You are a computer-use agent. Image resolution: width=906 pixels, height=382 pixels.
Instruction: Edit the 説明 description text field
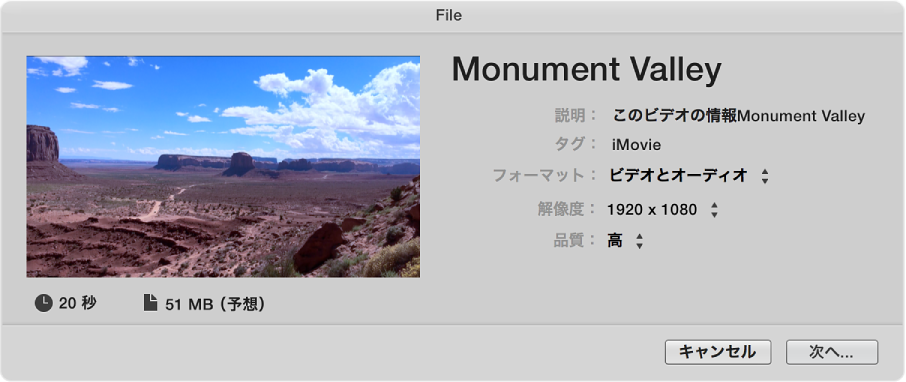pos(738,116)
